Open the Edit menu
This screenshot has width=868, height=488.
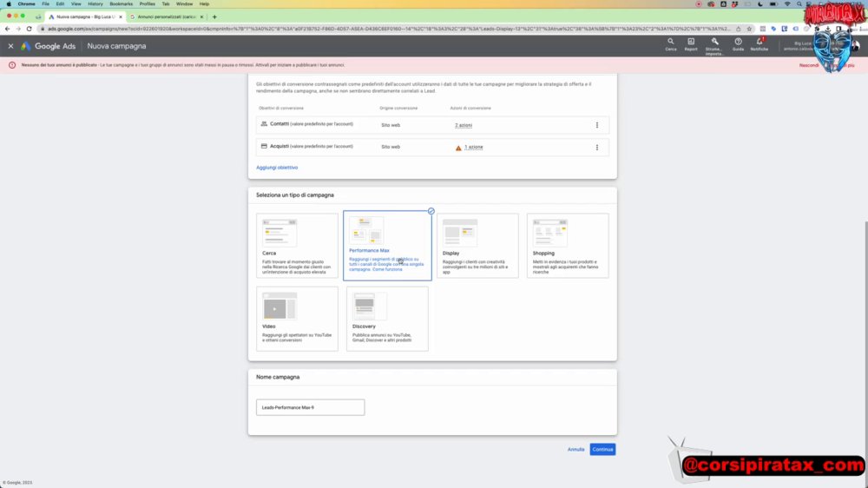click(60, 3)
